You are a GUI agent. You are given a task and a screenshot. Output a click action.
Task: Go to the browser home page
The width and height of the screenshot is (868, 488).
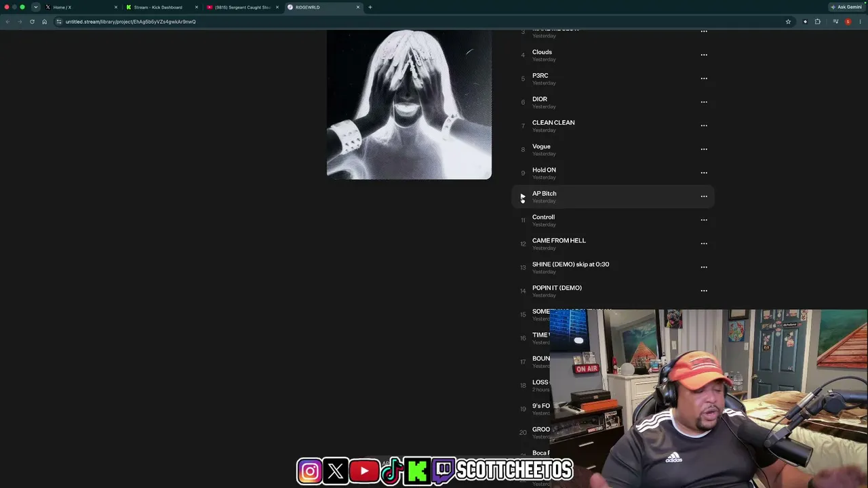[44, 22]
